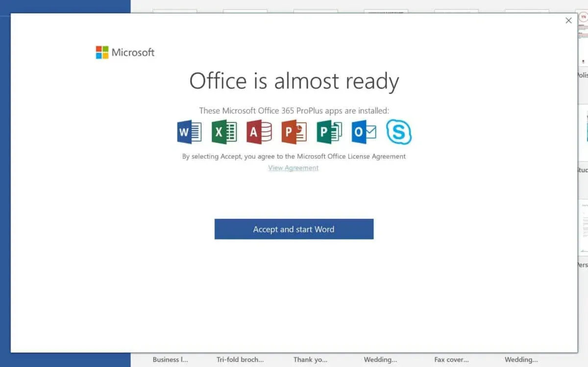This screenshot has height=367, width=588.
Task: Open the second Wedding template
Action: pos(521,359)
